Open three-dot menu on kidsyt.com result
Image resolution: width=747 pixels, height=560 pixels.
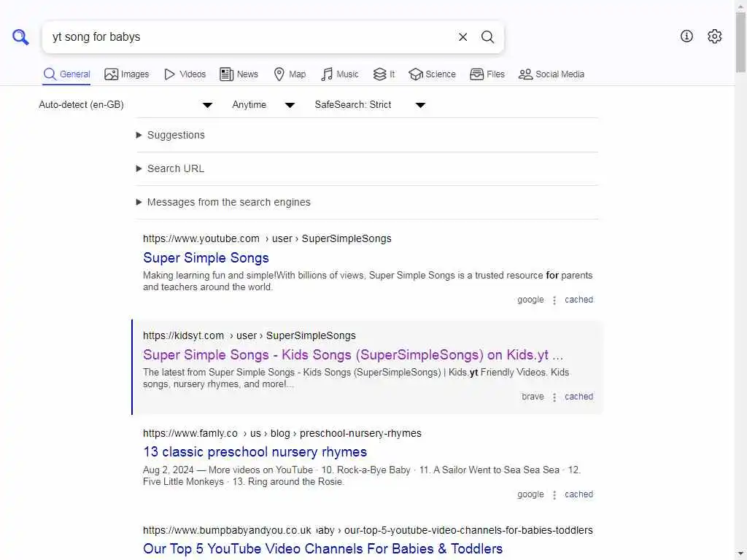pyautogui.click(x=554, y=397)
